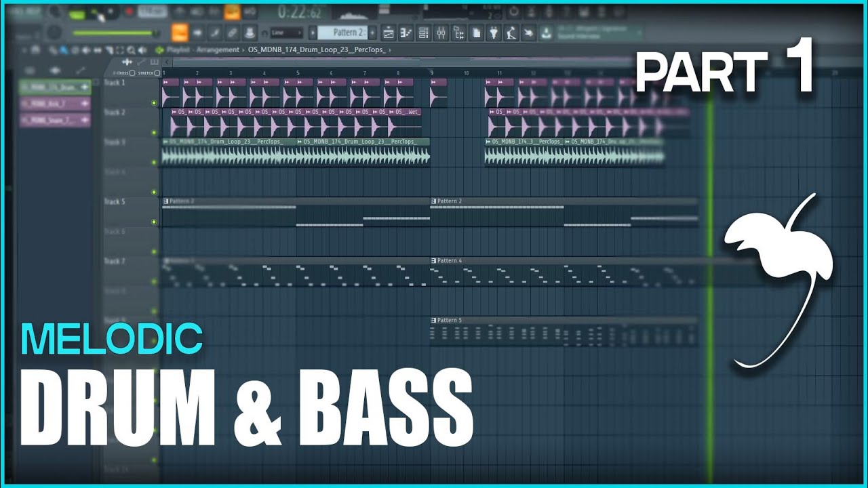Open the Mixer view icon
Viewport: 868px width, 488px height.
441,33
